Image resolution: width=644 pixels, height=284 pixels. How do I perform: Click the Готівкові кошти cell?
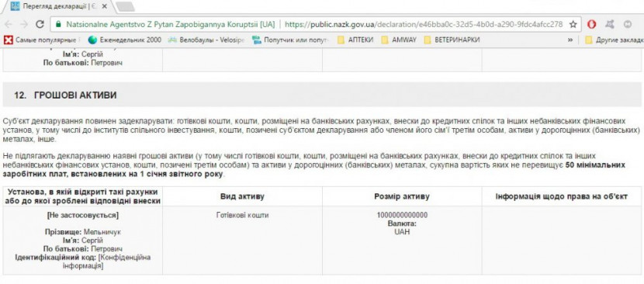tap(242, 216)
